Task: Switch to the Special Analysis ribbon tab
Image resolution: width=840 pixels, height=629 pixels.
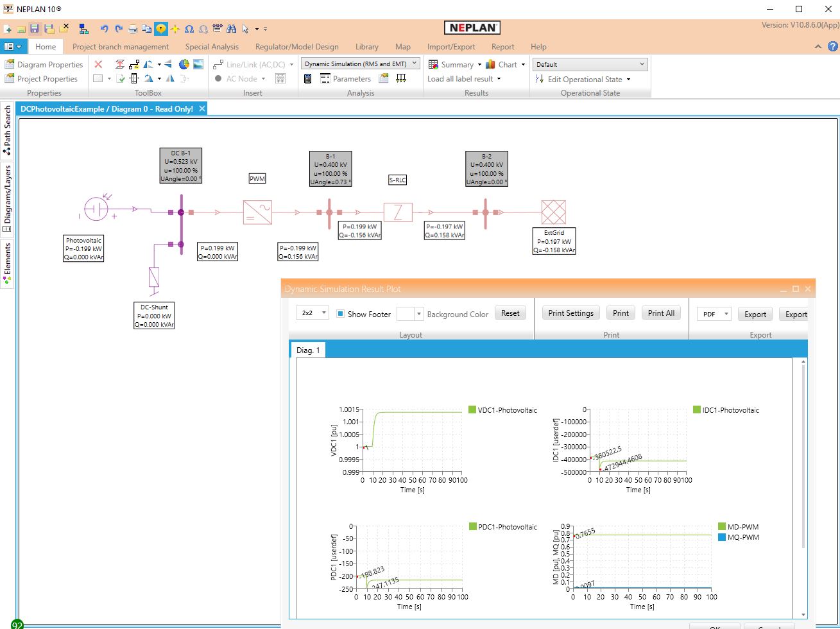Action: point(212,47)
